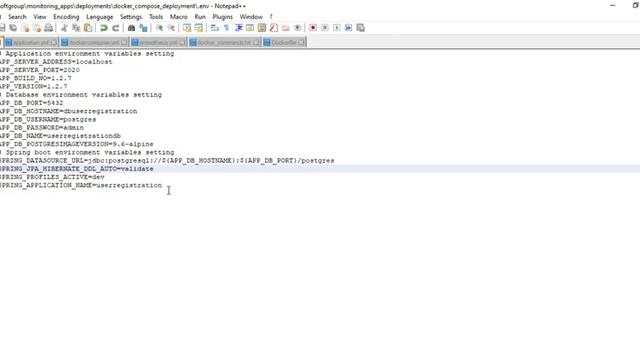This screenshot has height=360, width=640.
Task: Open the Function List icon
Action: pyautogui.click(x=273, y=28)
